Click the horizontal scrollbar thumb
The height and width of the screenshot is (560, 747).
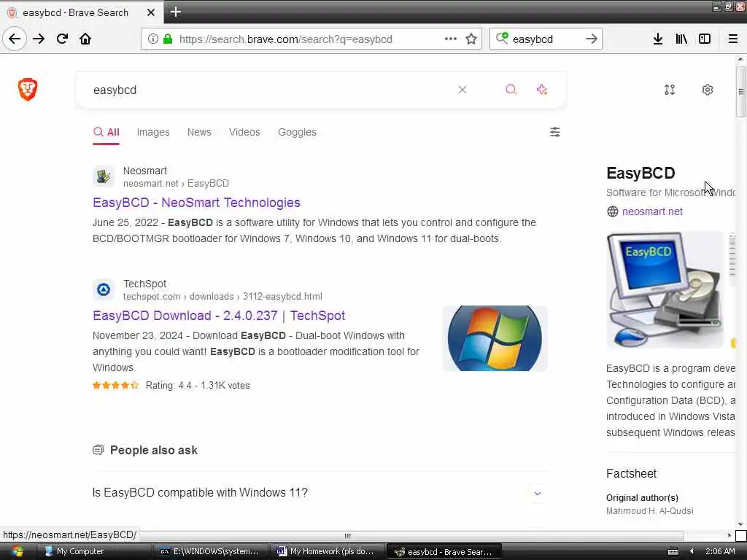pyautogui.click(x=347, y=536)
